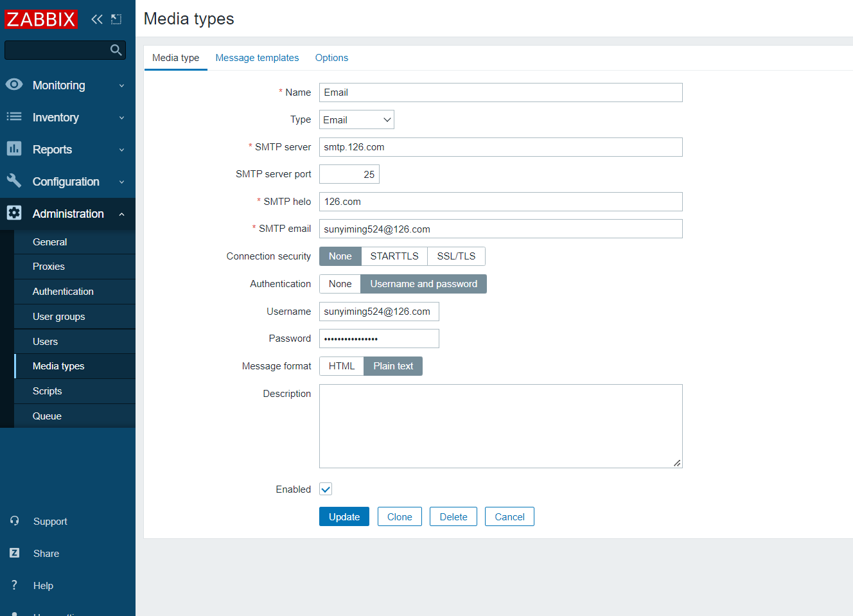This screenshot has width=853, height=616.
Task: Set Connection security to None
Action: [340, 256]
